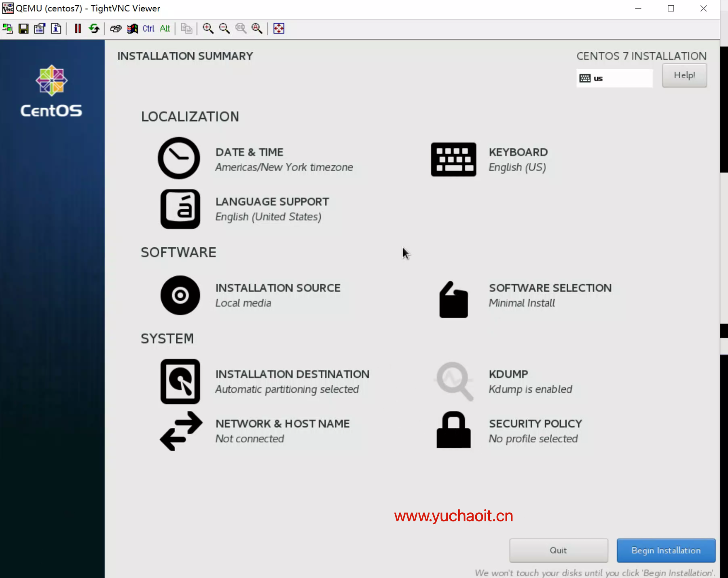
Task: Click the new connection toolbar icon
Action: 8,28
